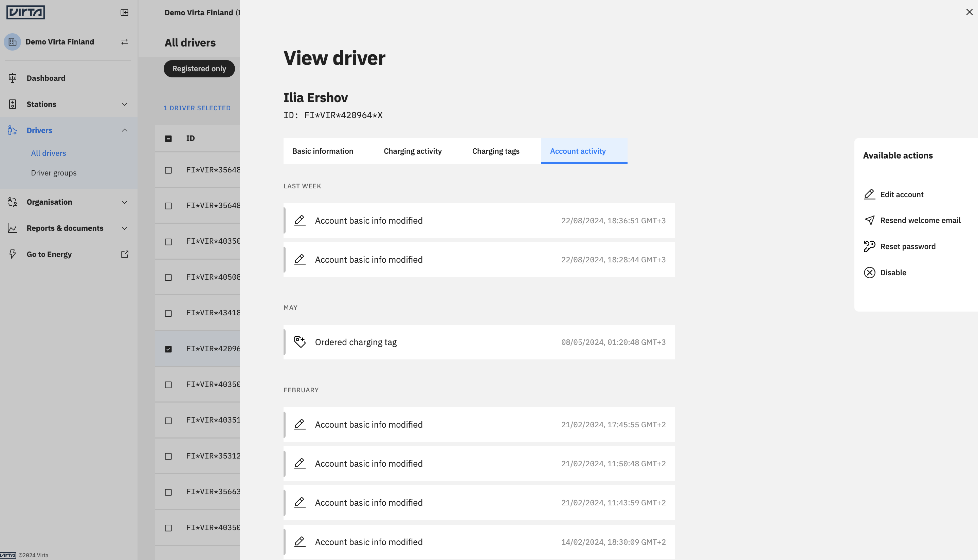The width and height of the screenshot is (978, 560).
Task: Switch to the Charging tags tab
Action: coord(495,151)
